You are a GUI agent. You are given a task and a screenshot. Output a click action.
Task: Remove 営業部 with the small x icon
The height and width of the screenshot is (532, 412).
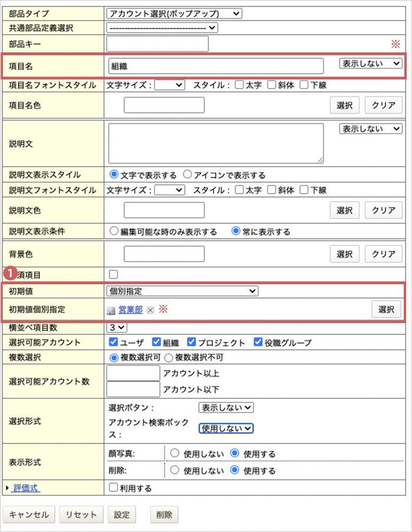pyautogui.click(x=150, y=310)
